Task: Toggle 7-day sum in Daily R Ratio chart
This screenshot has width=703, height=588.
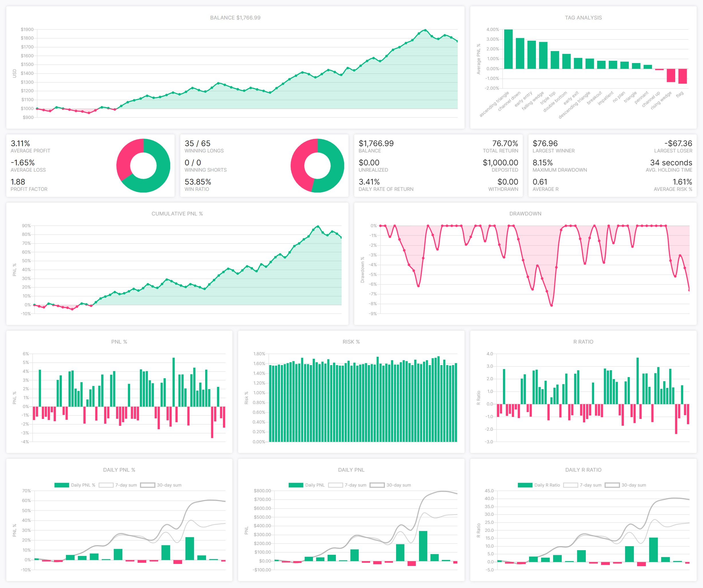Action: [x=582, y=485]
